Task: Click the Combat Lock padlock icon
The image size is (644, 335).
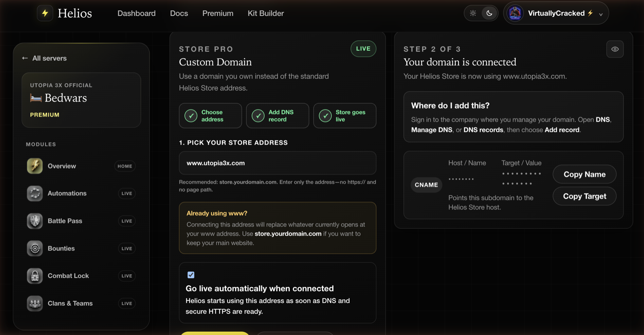Action: 35,276
